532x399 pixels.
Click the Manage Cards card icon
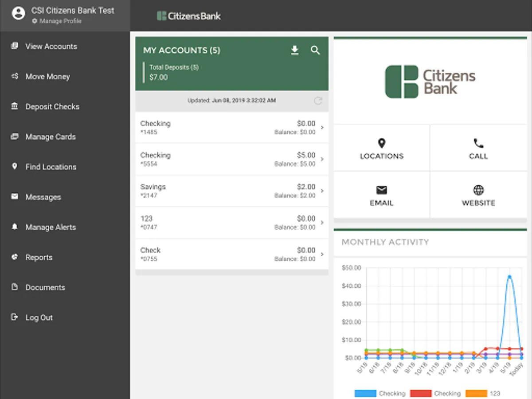click(x=15, y=136)
